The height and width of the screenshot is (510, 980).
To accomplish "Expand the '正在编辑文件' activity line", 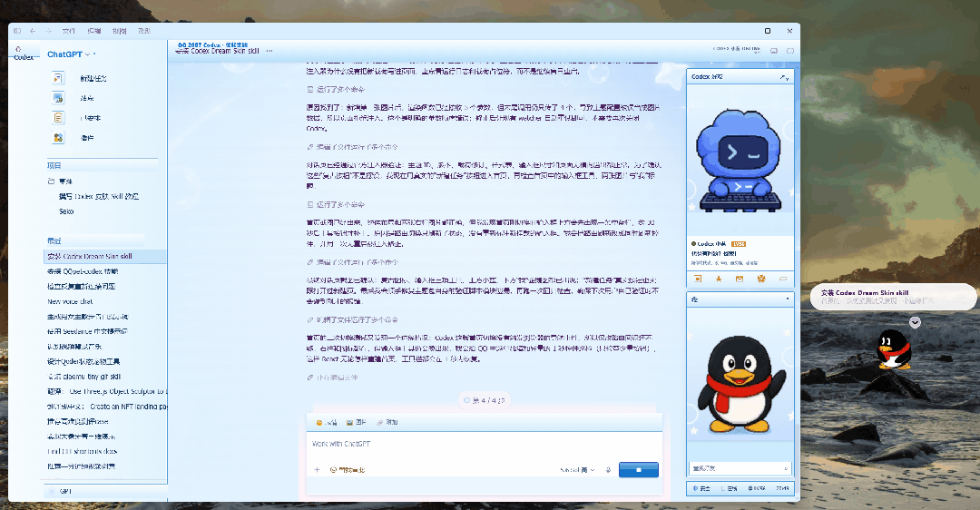I will (x=332, y=378).
